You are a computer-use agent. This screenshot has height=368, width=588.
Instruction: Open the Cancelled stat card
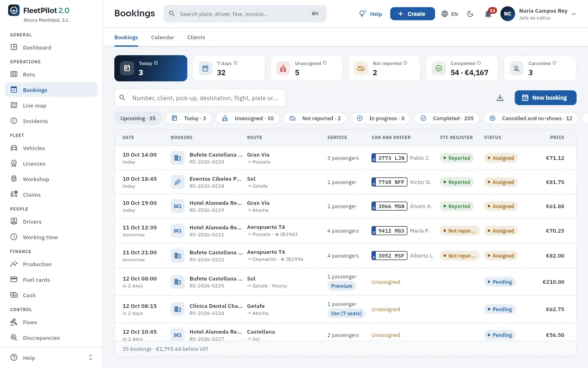click(x=540, y=68)
